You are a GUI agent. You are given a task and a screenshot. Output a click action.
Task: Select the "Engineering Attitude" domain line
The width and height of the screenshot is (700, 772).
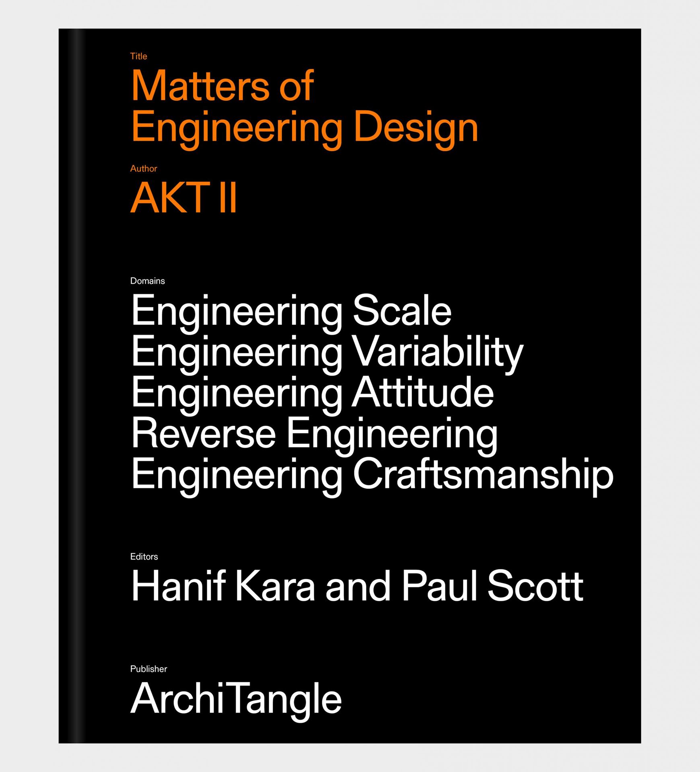312,393
